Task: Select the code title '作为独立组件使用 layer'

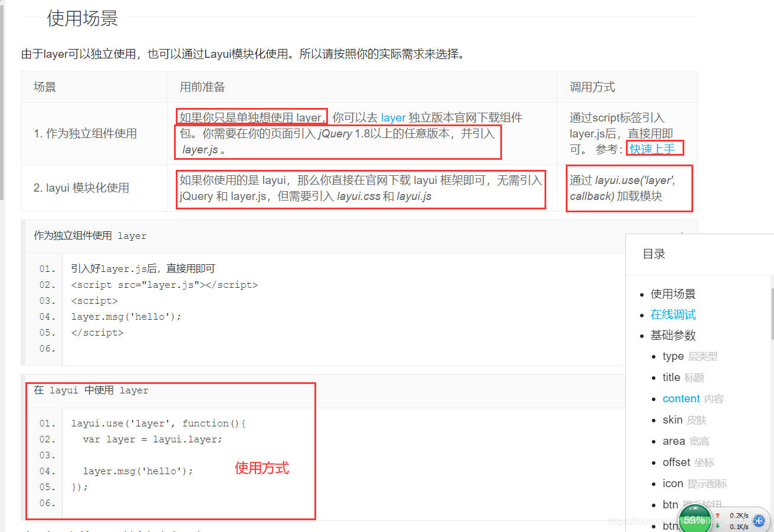Action: [x=90, y=236]
